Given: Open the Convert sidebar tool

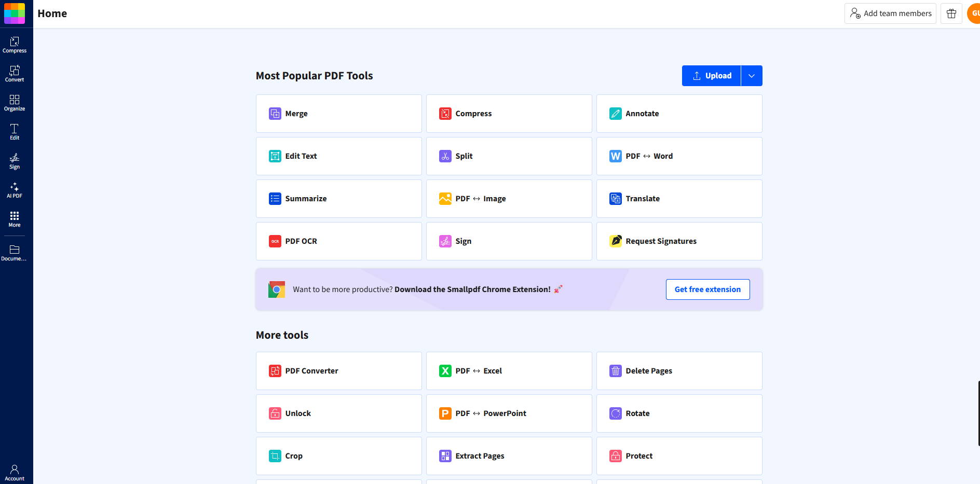Looking at the screenshot, I should tap(15, 74).
